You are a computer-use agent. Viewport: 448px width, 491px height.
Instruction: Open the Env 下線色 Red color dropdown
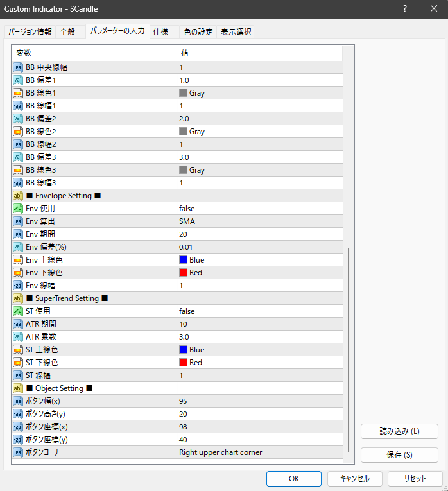[259, 273]
